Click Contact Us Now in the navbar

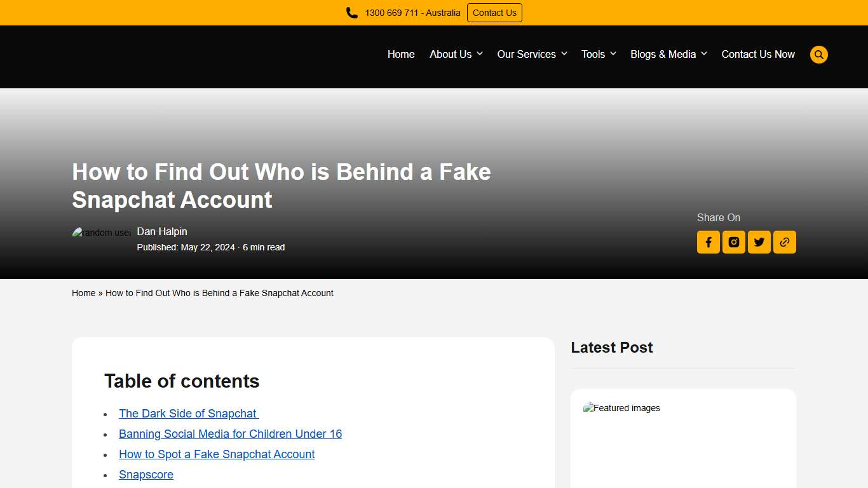point(757,54)
